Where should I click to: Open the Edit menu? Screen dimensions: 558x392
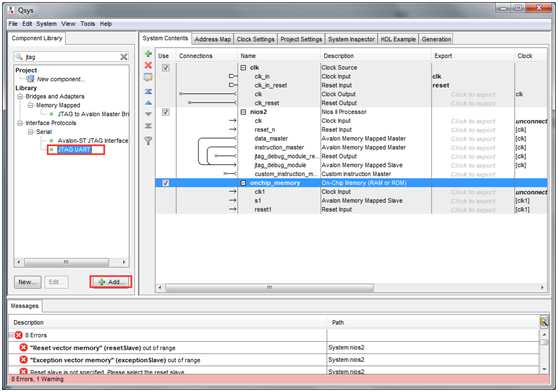27,24
